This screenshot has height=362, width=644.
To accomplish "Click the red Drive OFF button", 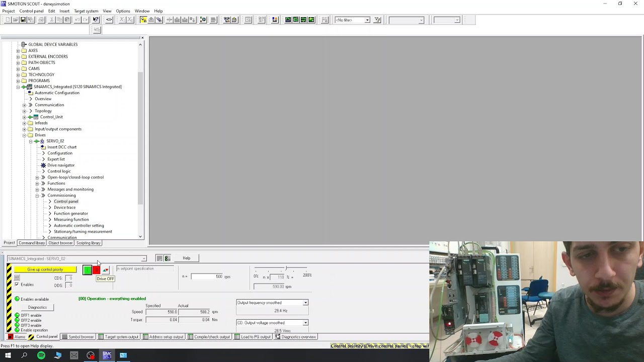I will [x=96, y=270].
